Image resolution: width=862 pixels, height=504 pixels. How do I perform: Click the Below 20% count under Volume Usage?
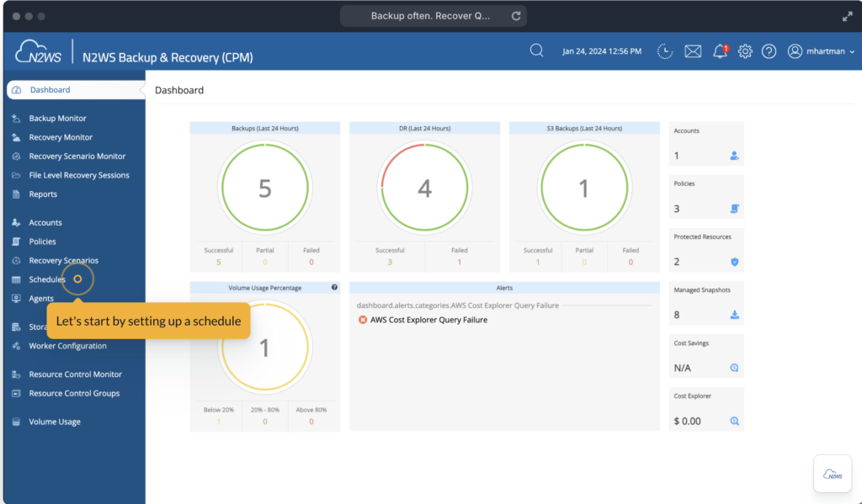pos(218,422)
